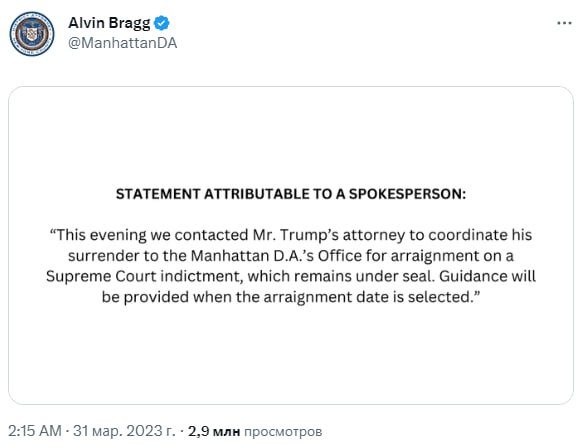
Task: Open Alvin Bragg's profile via display name
Action: 109,23
